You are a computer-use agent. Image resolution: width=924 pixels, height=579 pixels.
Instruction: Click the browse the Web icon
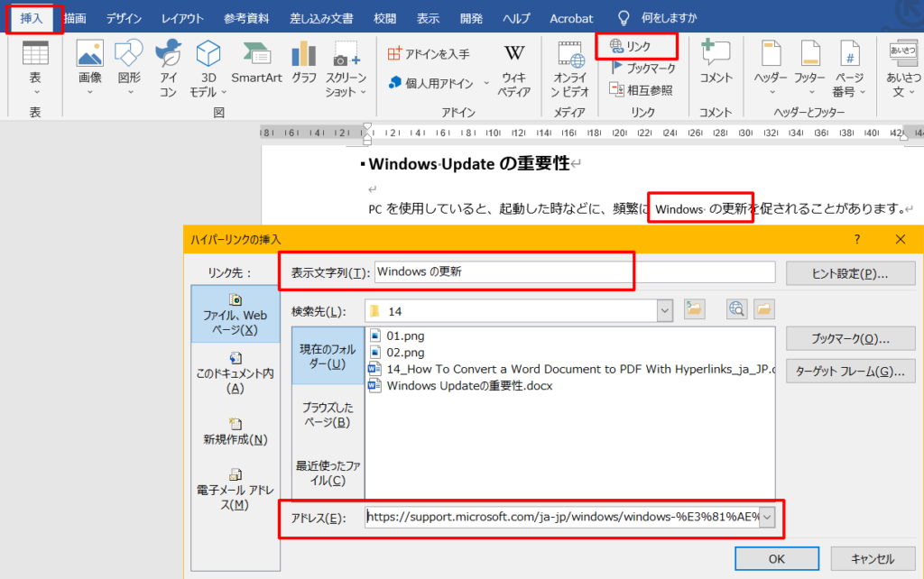[736, 309]
